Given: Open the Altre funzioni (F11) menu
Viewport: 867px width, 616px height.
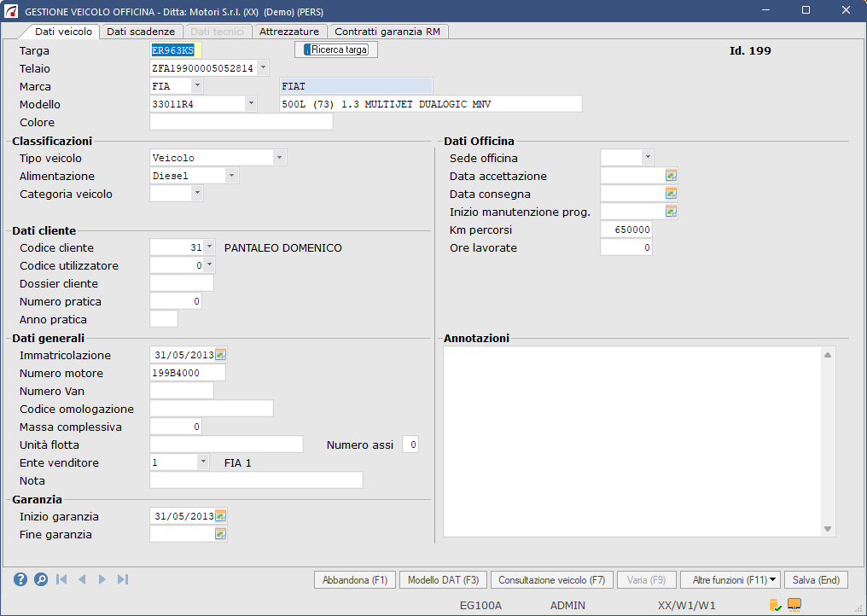Looking at the screenshot, I should (730, 580).
